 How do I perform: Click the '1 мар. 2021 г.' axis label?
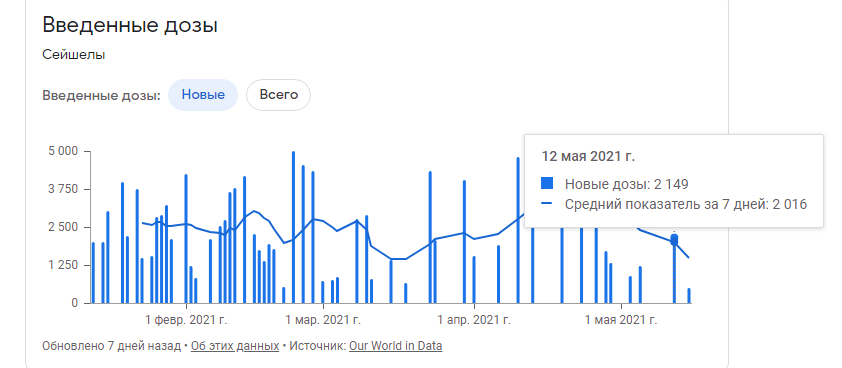point(323,321)
